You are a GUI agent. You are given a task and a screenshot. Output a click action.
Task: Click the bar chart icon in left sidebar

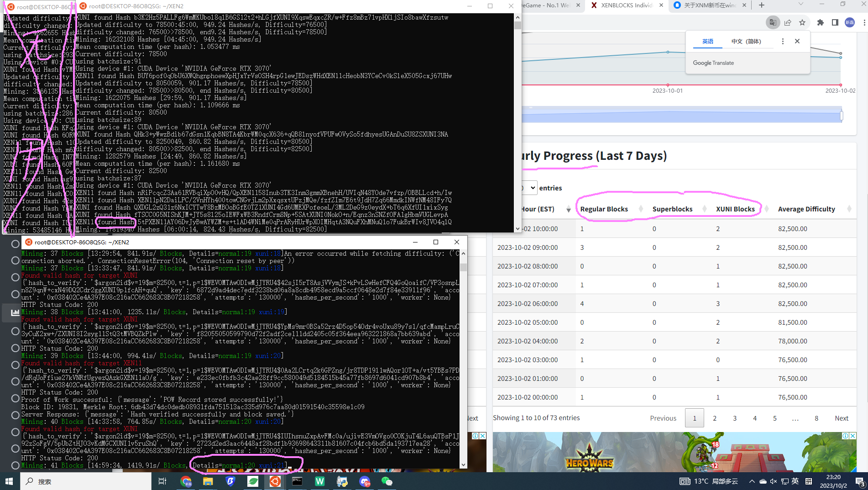click(x=15, y=313)
